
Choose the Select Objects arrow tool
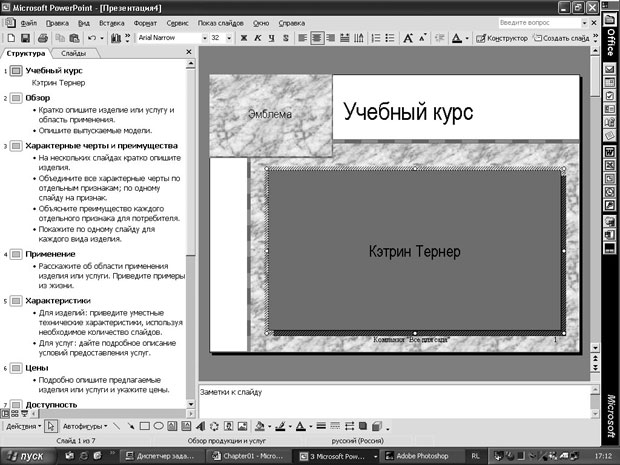[51, 426]
